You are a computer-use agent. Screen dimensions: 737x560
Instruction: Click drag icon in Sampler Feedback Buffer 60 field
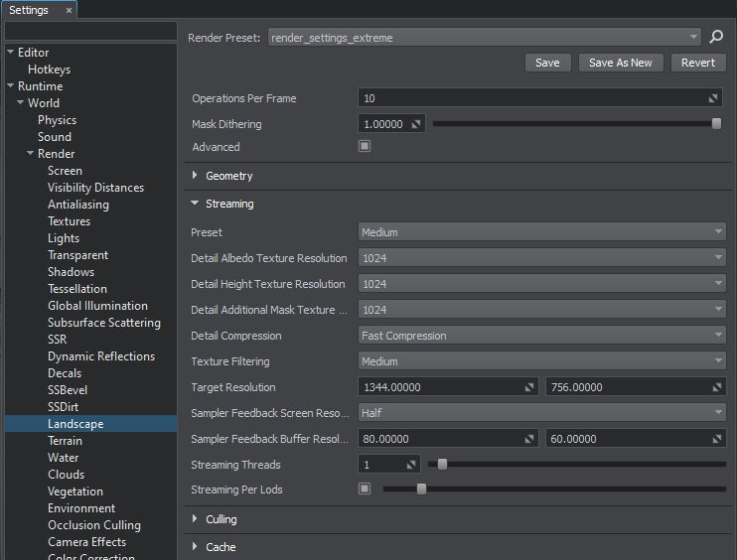717,439
